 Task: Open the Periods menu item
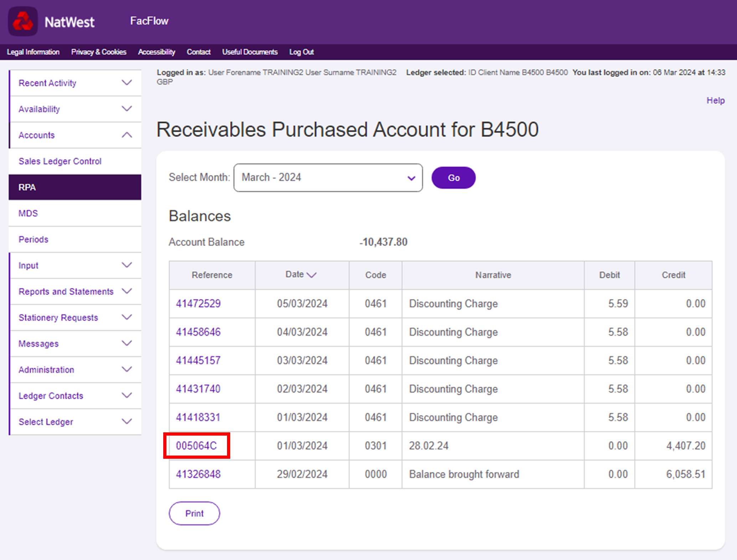[33, 239]
